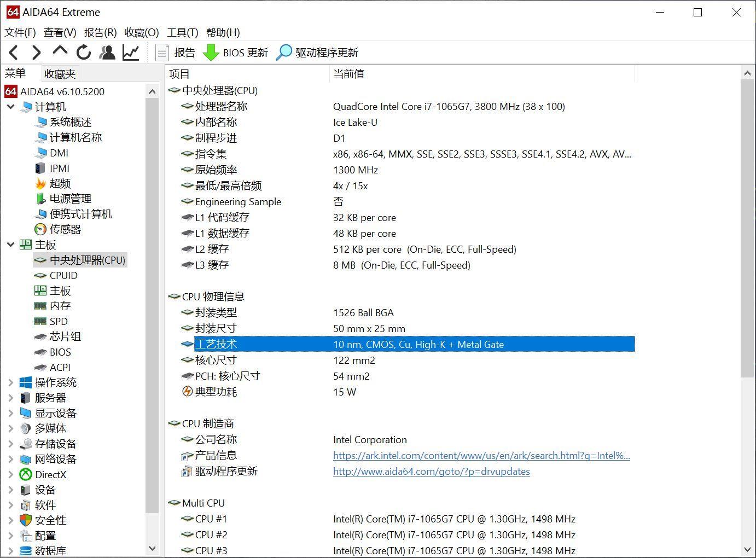The image size is (756, 558).
Task: Expand the 操作系统 tree node
Action: pos(10,382)
